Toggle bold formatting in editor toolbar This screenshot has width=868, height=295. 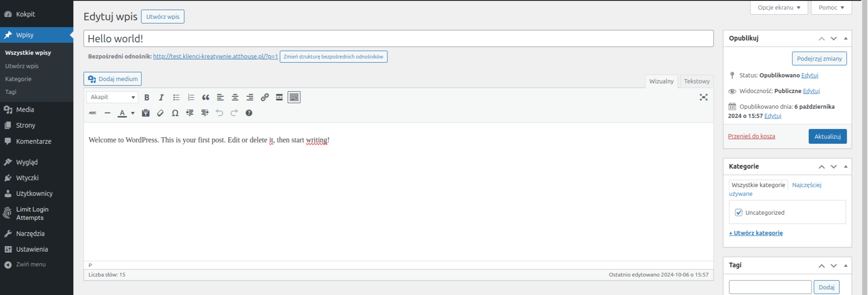coord(147,97)
